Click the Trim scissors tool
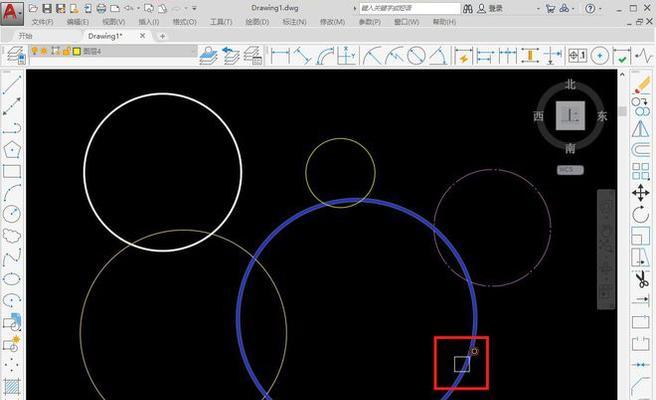656x400 pixels. [642, 279]
